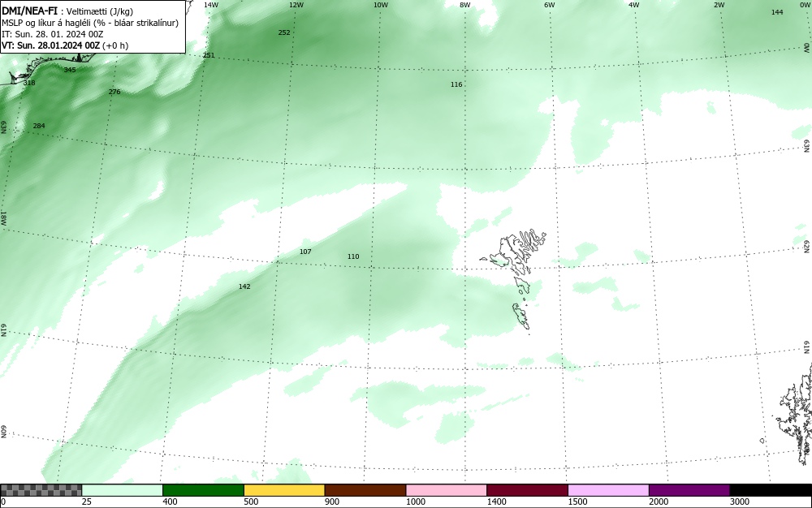Click the legend value "400"
Screen dimensions: 812x508
pos(170,502)
